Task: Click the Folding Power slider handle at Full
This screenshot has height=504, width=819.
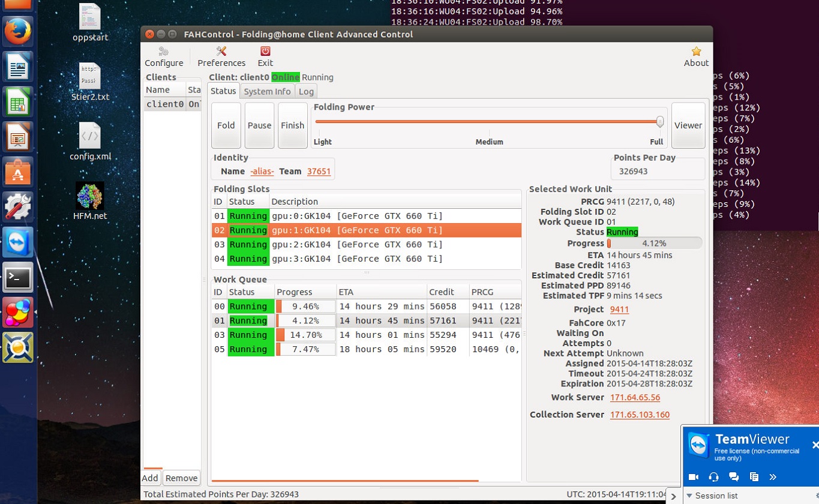Action: (x=660, y=122)
